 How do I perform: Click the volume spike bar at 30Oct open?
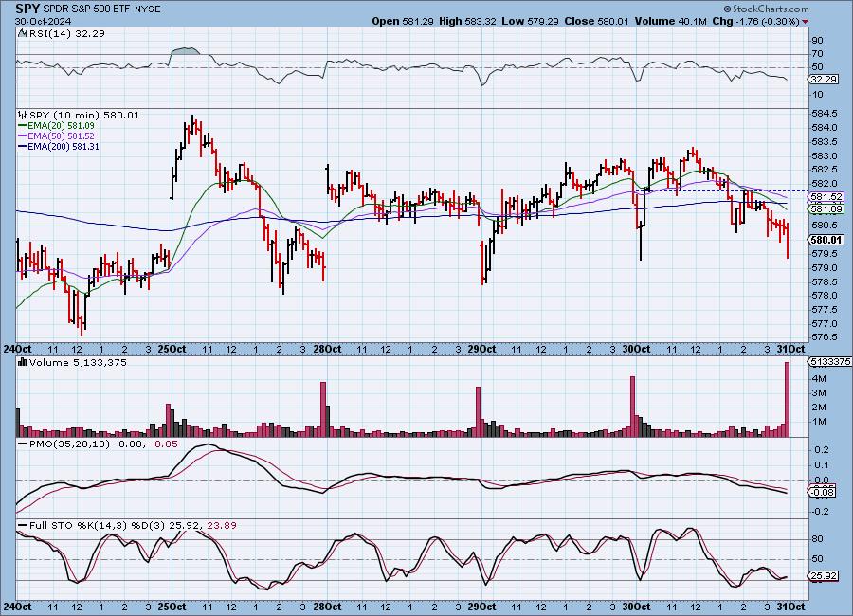point(633,406)
